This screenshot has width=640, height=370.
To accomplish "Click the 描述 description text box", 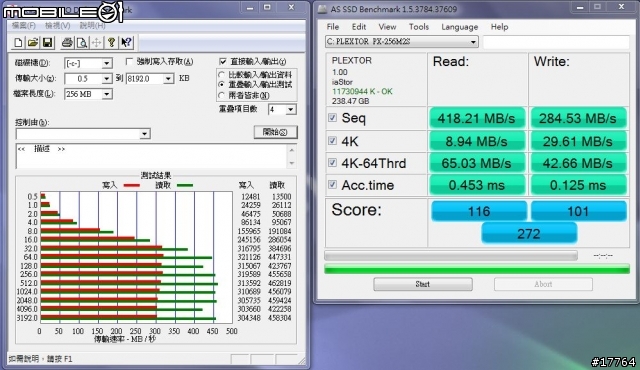I will coord(151,155).
